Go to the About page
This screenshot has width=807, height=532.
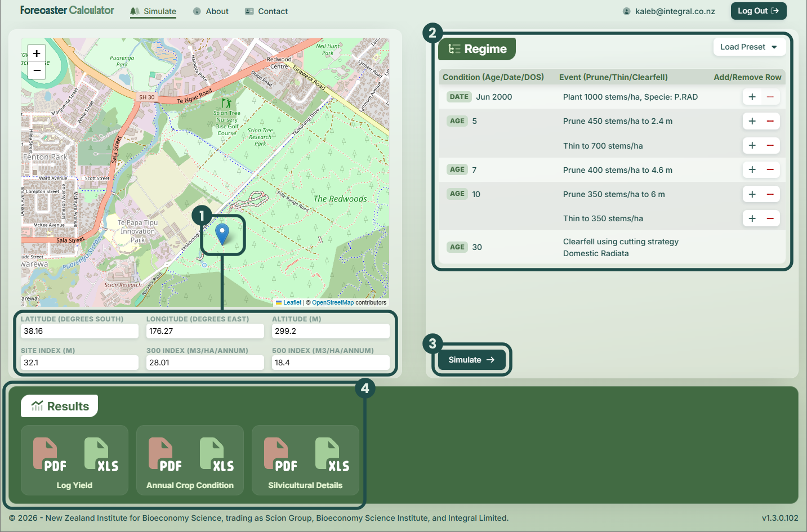[x=211, y=11]
